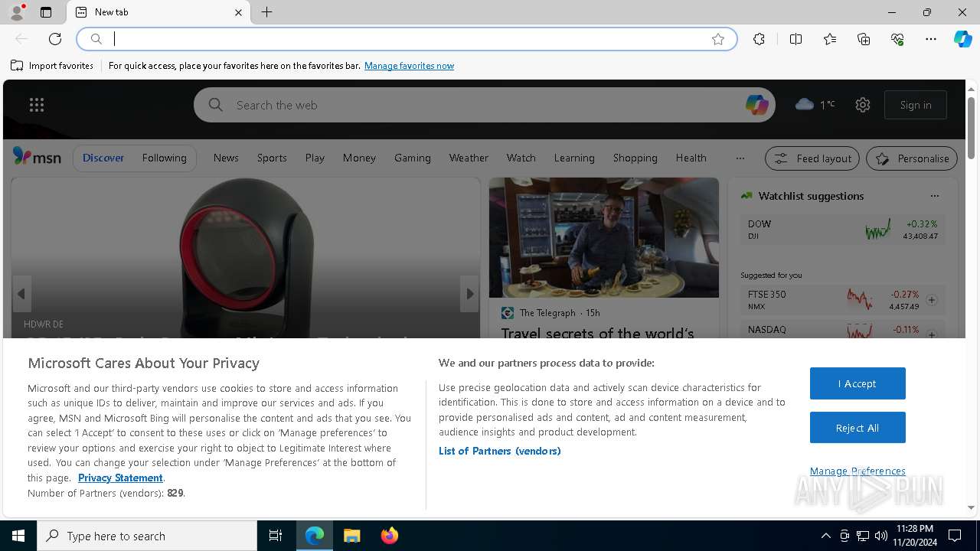The width and height of the screenshot is (980, 551).
Task: Click I Accept cookie button
Action: pos(857,383)
